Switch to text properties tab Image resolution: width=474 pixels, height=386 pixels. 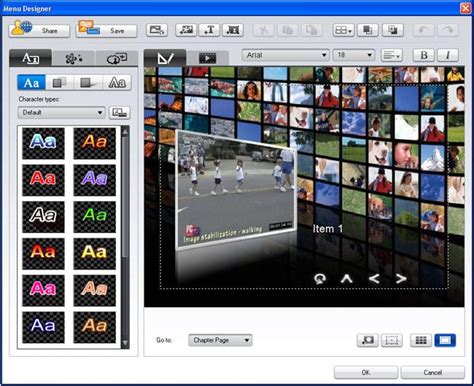click(30, 58)
